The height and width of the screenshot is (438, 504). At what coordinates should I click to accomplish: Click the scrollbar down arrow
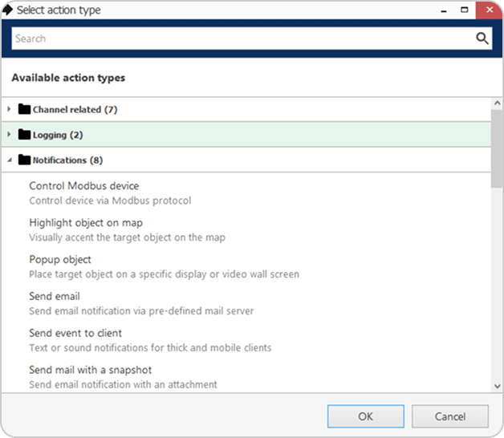[497, 386]
